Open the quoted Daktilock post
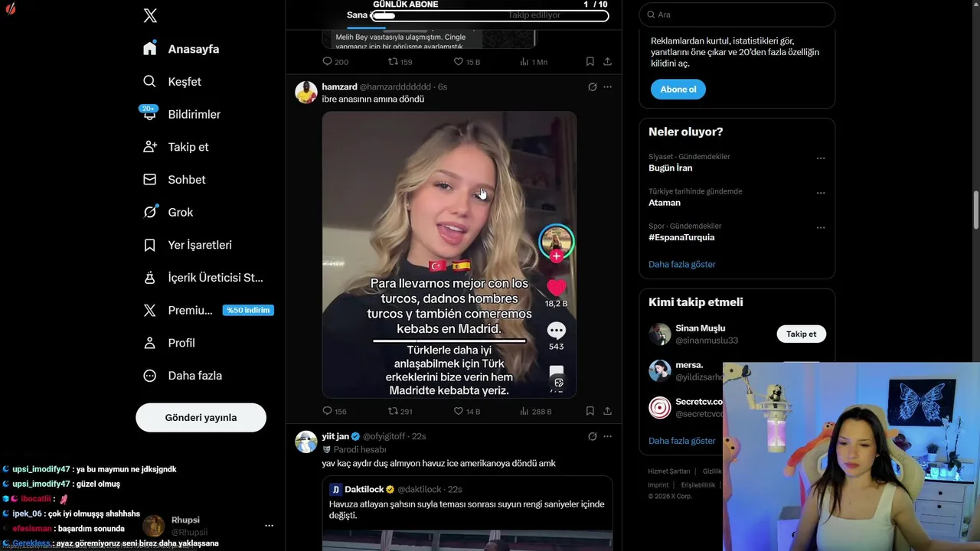 point(467,513)
